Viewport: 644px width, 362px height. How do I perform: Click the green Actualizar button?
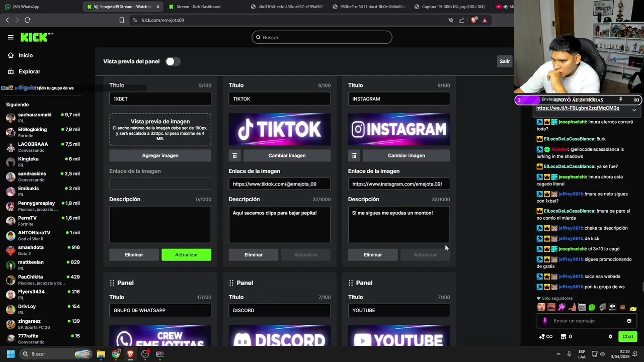(186, 255)
